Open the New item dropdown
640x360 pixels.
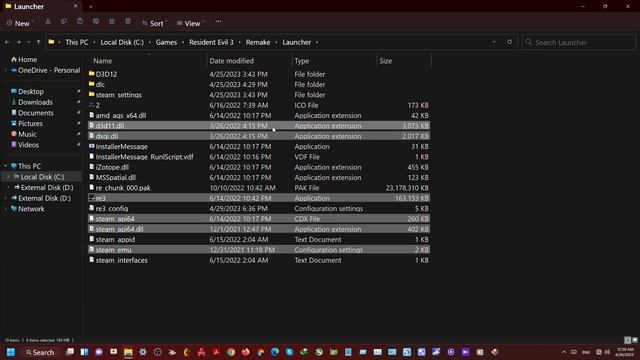pos(20,23)
